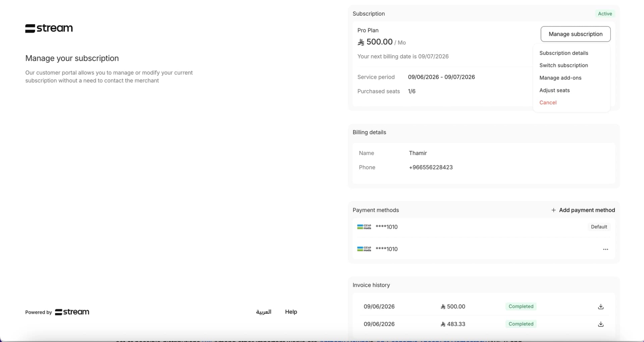Open Manage add-ons menu entry

coord(560,78)
